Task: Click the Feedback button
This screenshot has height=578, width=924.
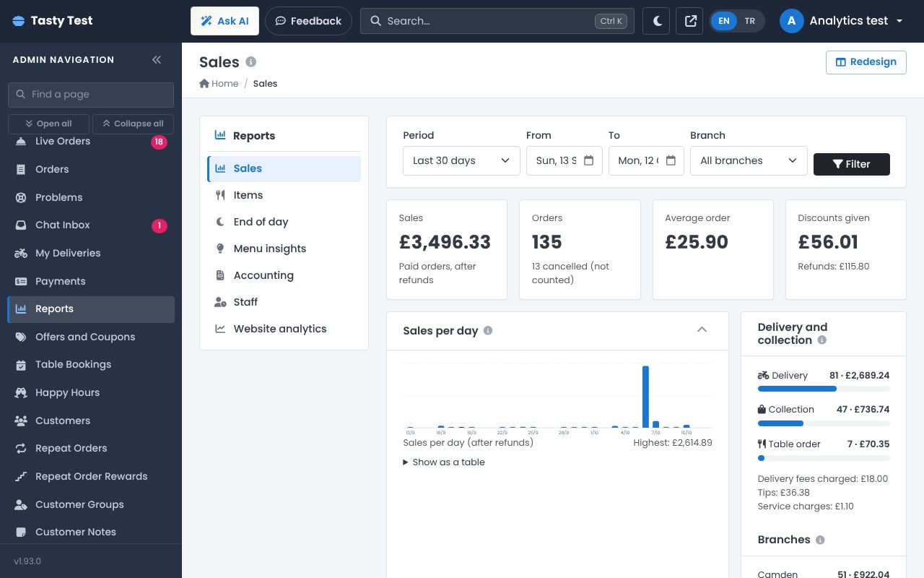Action: coord(308,21)
